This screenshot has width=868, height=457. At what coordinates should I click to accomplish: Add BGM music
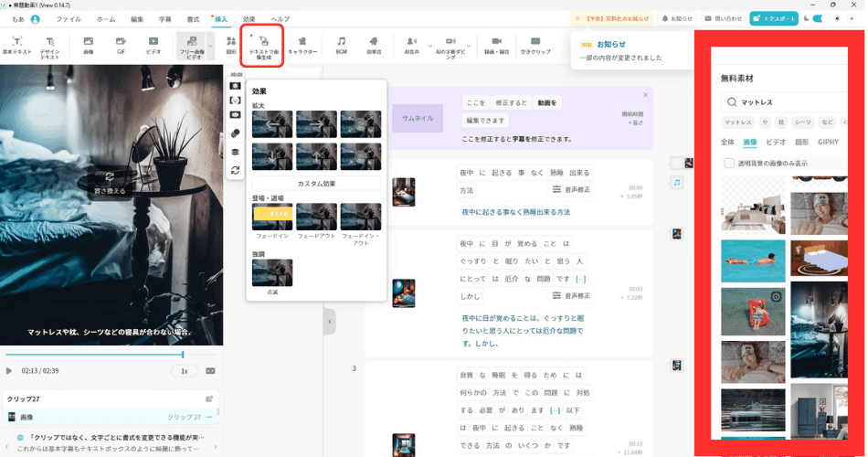coord(341,46)
